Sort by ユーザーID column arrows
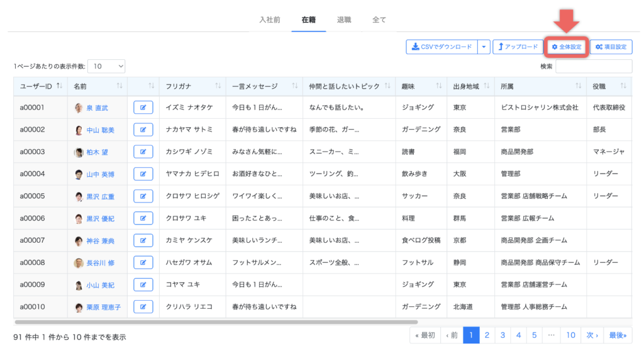 click(x=59, y=86)
